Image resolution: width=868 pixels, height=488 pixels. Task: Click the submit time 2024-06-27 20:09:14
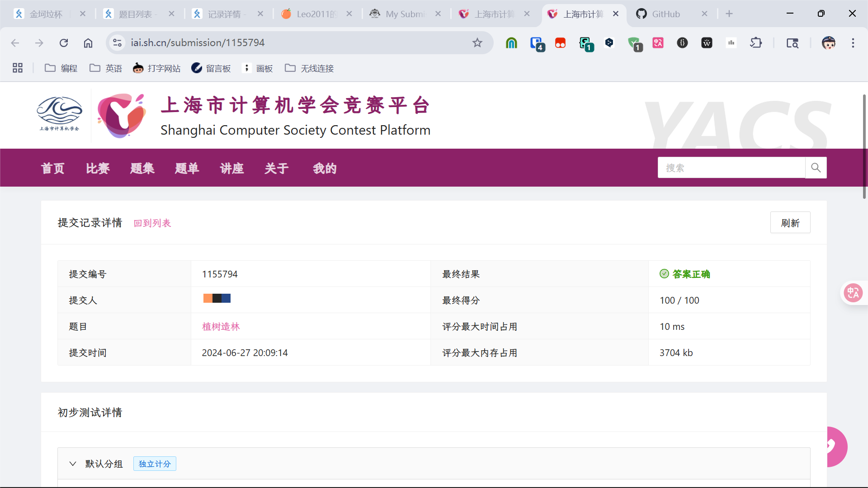(245, 353)
